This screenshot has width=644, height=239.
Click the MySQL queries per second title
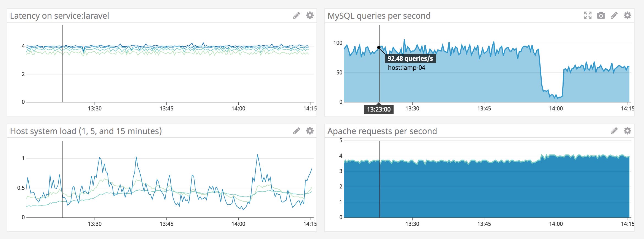click(378, 16)
